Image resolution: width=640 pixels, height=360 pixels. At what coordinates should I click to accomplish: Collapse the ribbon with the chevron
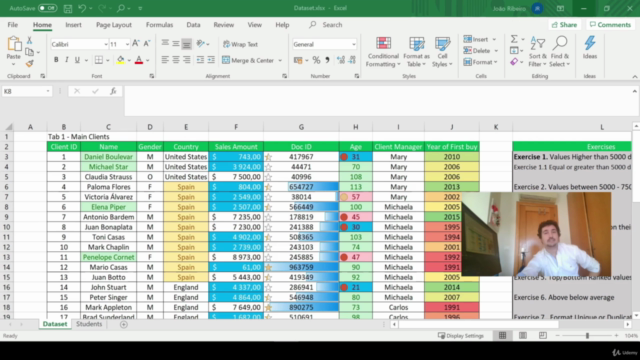point(635,76)
